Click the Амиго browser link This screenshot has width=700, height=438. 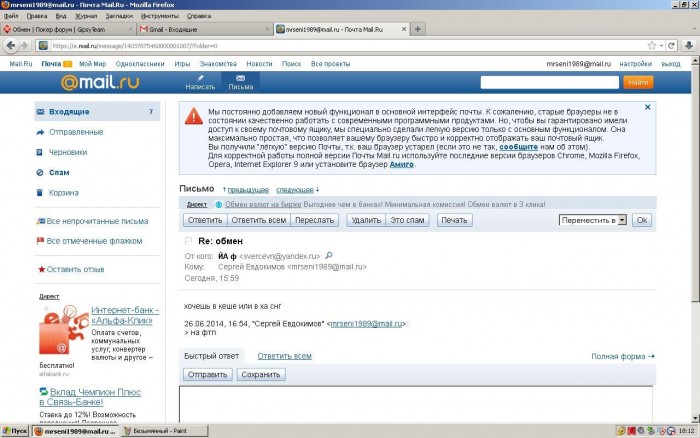click(401, 164)
